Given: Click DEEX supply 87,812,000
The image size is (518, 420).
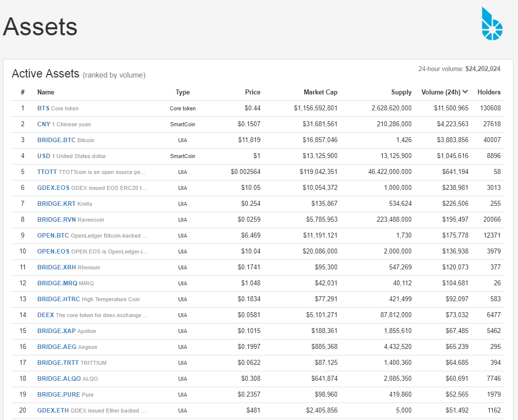Looking at the screenshot, I should tap(396, 315).
